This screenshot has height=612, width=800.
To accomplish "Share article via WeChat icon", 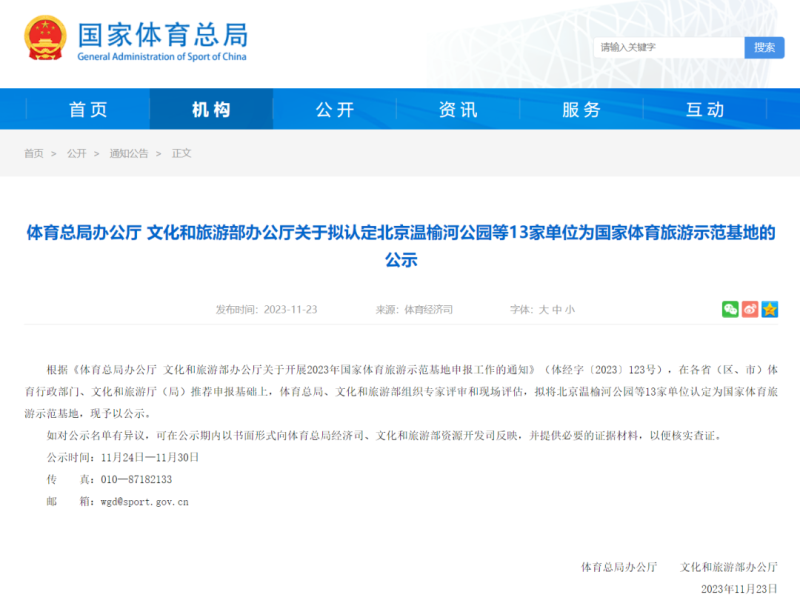I will tap(730, 310).
